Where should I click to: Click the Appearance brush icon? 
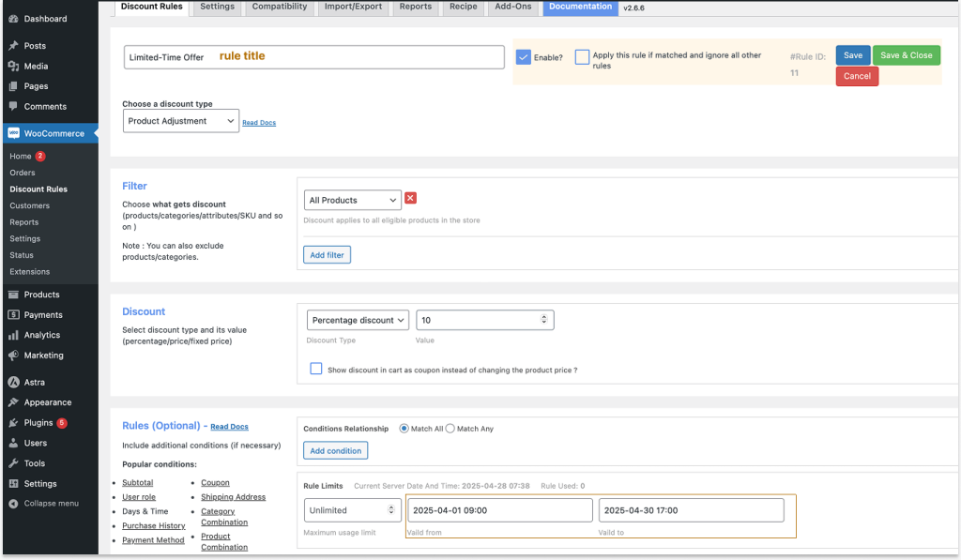13,402
